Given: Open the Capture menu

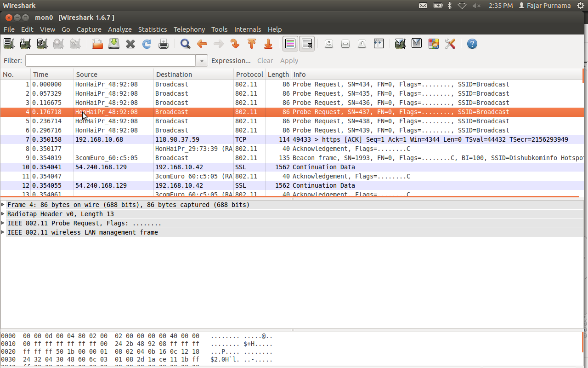Looking at the screenshot, I should coord(89,29).
